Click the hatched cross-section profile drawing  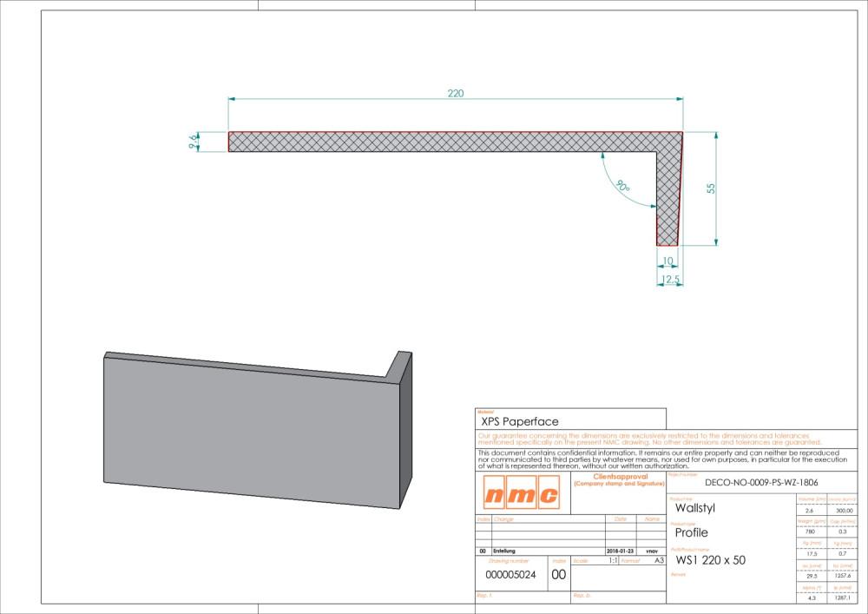click(x=451, y=142)
